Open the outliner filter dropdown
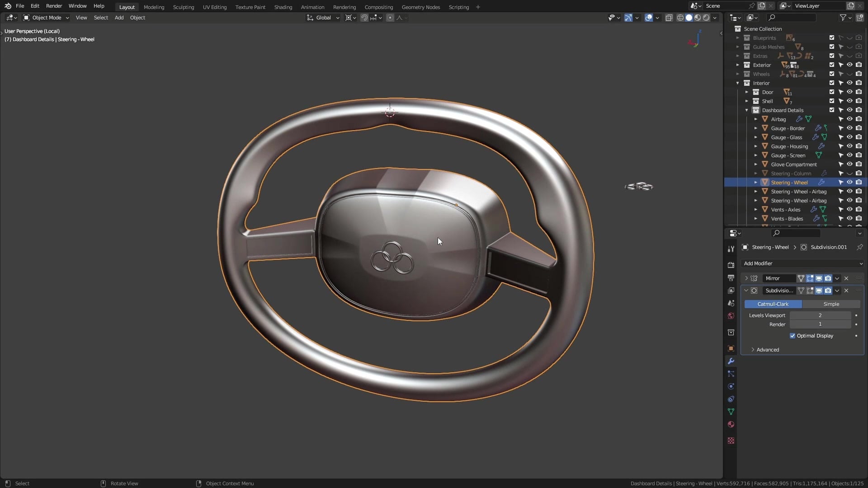This screenshot has width=868, height=488. coord(845,18)
